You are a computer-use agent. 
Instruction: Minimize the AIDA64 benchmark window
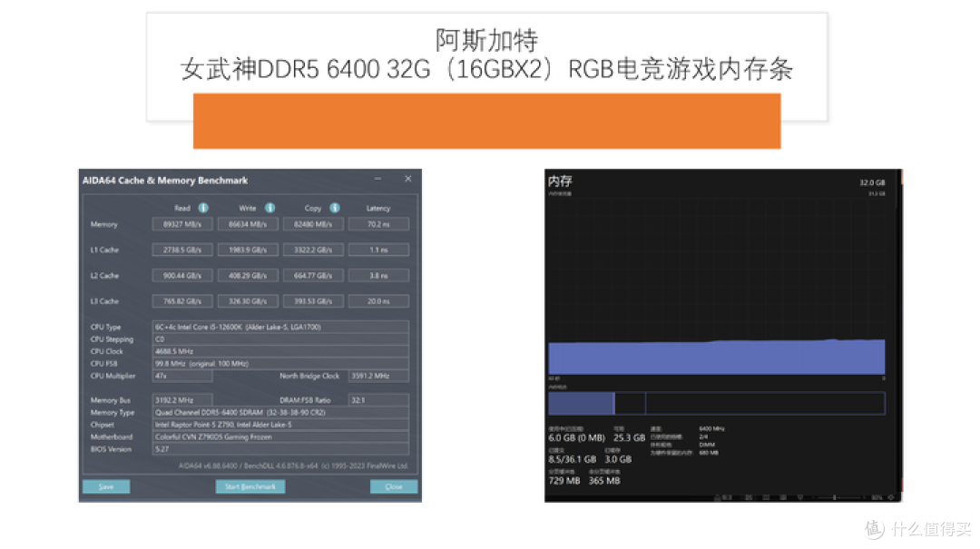pyautogui.click(x=377, y=179)
